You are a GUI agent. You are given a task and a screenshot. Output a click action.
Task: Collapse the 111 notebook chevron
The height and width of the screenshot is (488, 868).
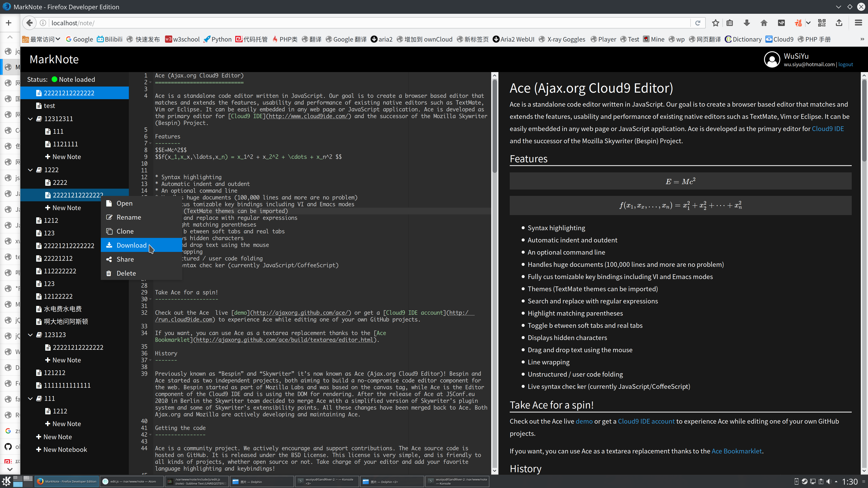(x=30, y=398)
